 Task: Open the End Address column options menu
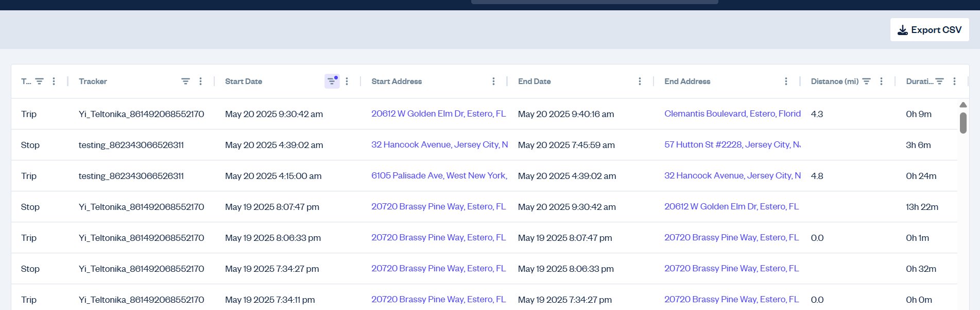(786, 81)
